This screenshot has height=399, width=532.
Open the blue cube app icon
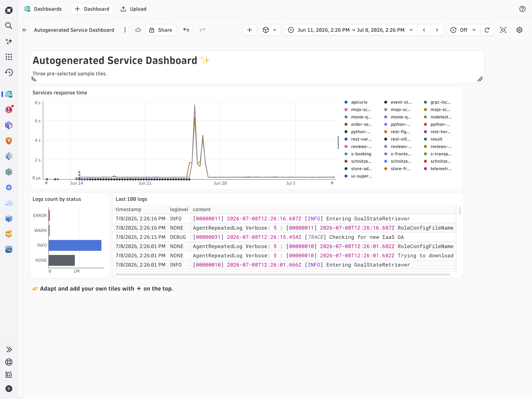(9, 218)
